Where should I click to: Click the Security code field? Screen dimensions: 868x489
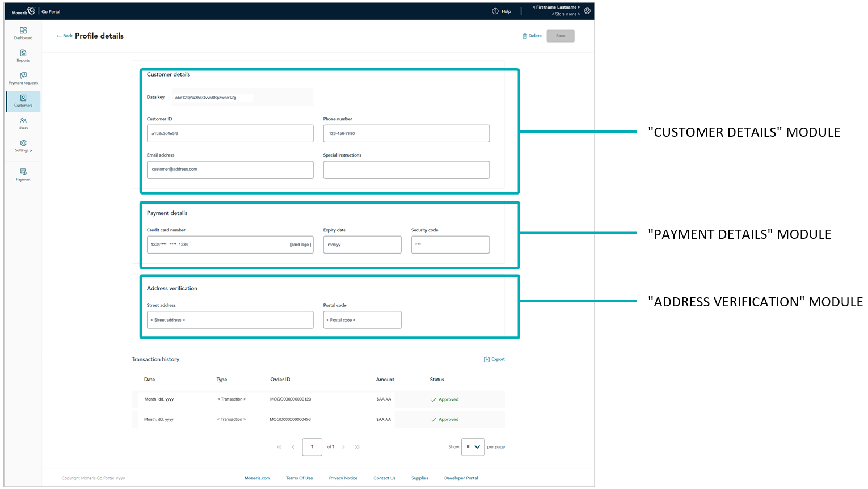click(x=450, y=244)
